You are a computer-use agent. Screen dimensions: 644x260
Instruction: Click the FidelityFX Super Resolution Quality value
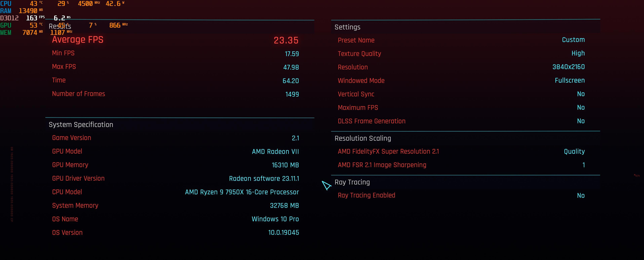pos(574,151)
